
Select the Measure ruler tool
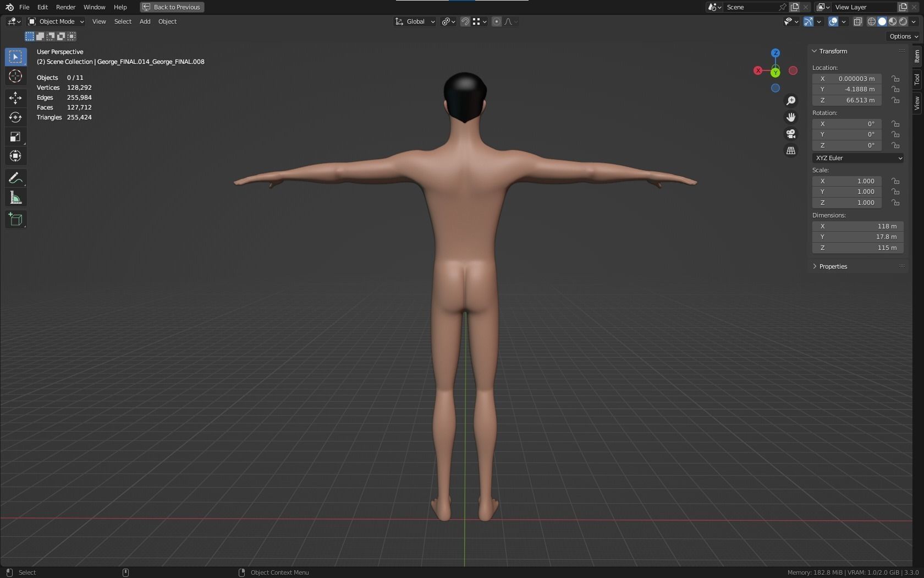(15, 198)
